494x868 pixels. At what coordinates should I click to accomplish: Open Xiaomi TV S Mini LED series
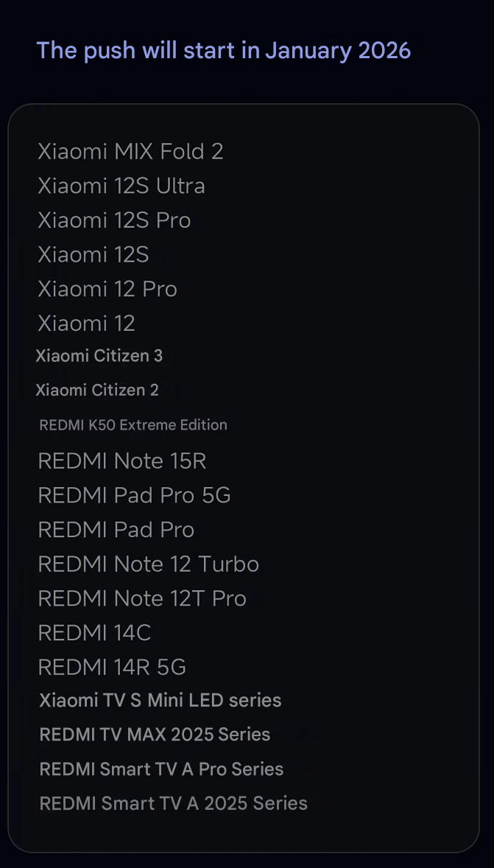tap(160, 700)
